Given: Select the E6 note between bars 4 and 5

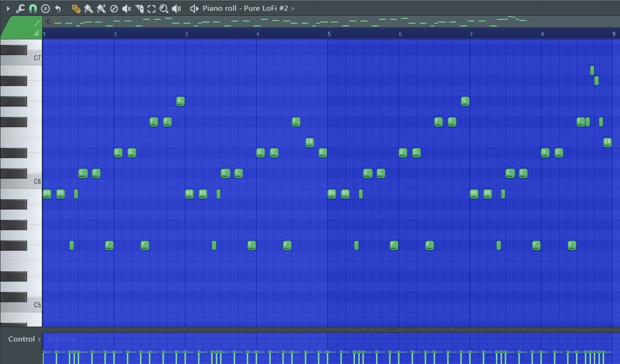Looking at the screenshot, I should pyautogui.click(x=310, y=142).
